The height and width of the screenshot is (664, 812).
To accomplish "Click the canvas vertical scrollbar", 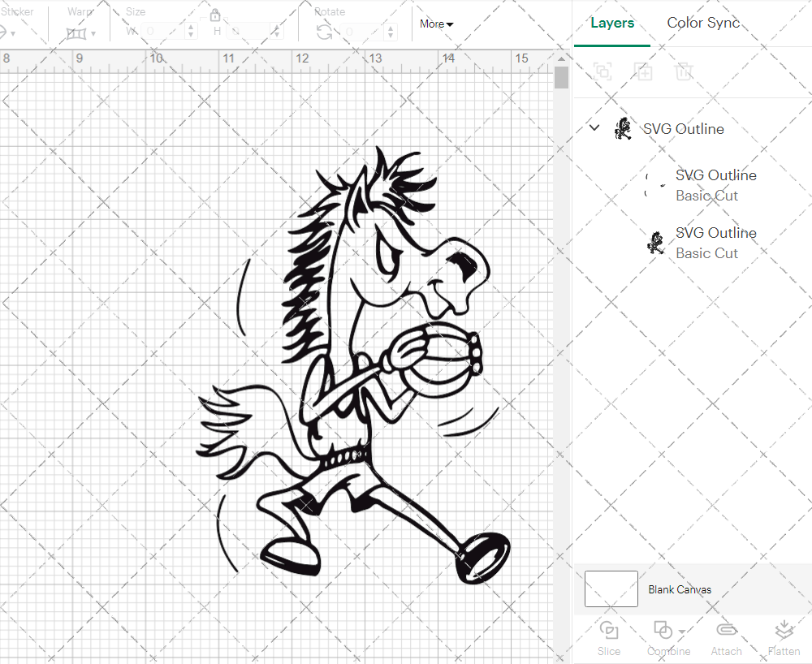I will tap(560, 77).
